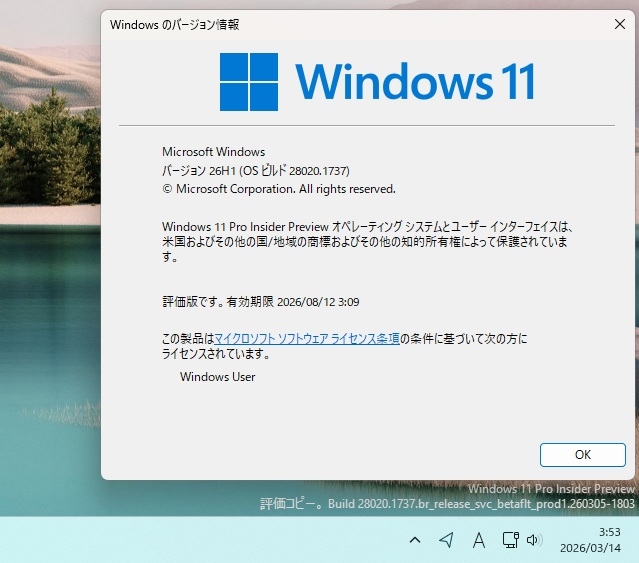Click the 'ライセンスされています。' text line

216,354
